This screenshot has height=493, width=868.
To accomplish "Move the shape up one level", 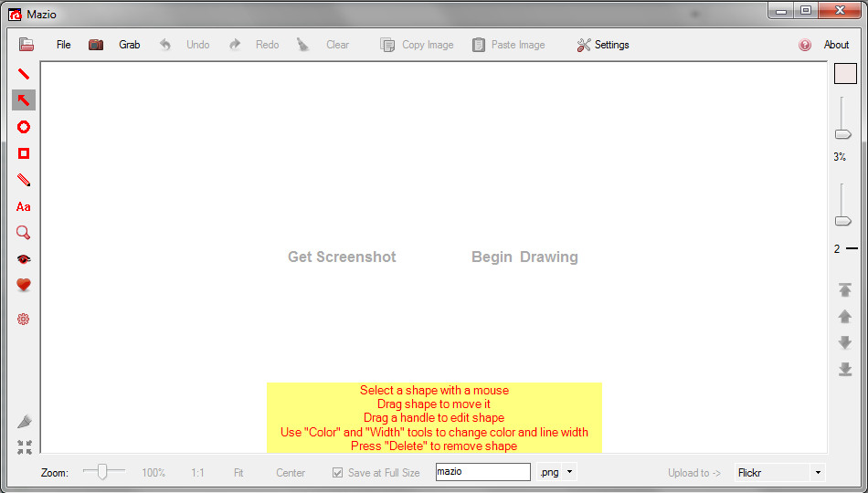I will click(845, 317).
